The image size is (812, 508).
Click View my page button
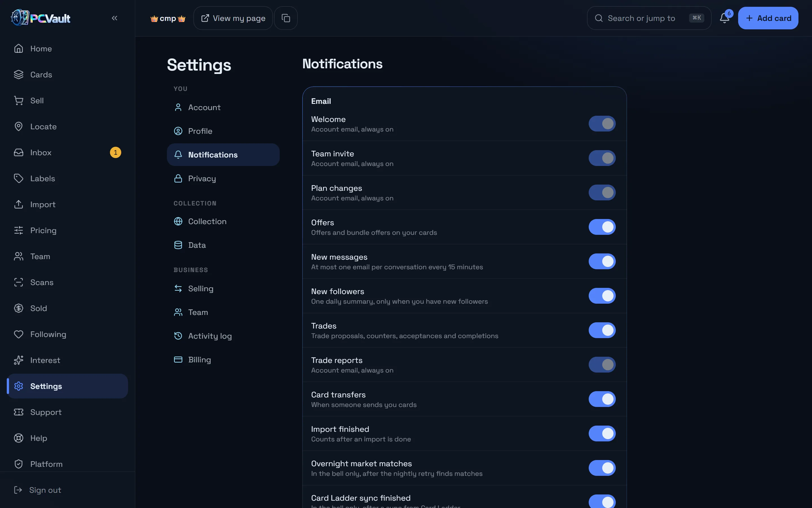pos(233,18)
